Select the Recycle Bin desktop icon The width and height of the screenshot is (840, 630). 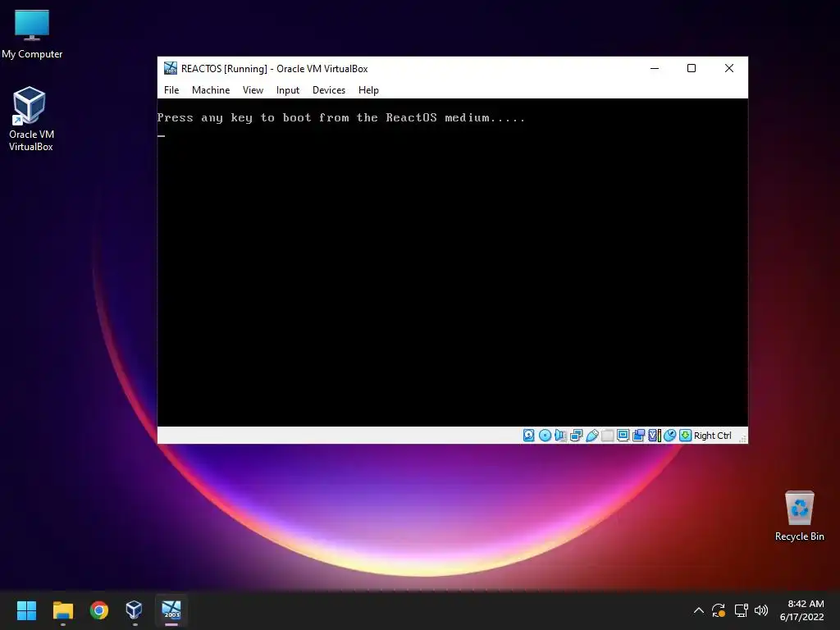[x=799, y=516]
